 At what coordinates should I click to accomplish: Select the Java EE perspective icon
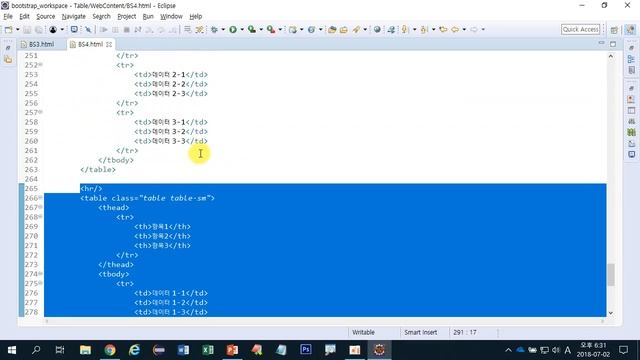pyautogui.click(x=630, y=29)
